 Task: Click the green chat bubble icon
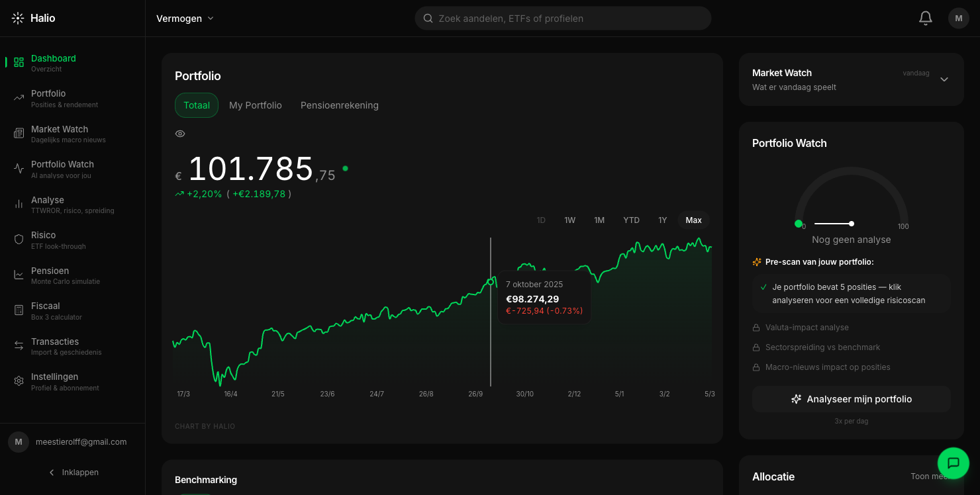(954, 463)
